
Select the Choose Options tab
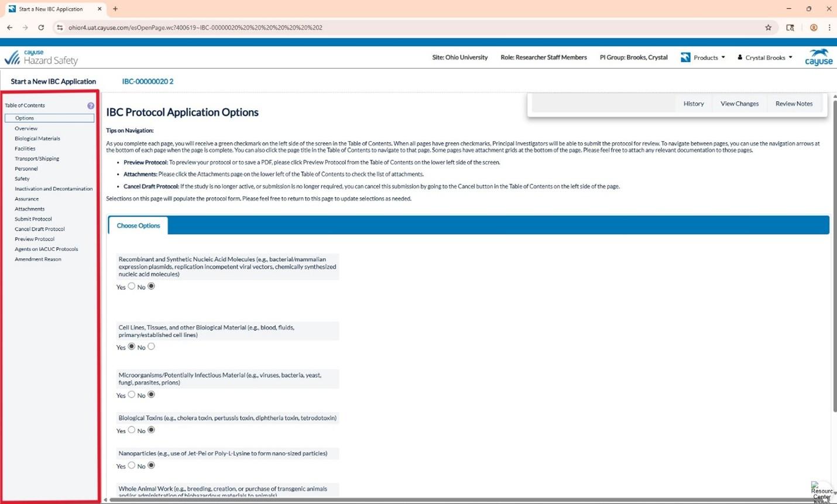pyautogui.click(x=138, y=225)
